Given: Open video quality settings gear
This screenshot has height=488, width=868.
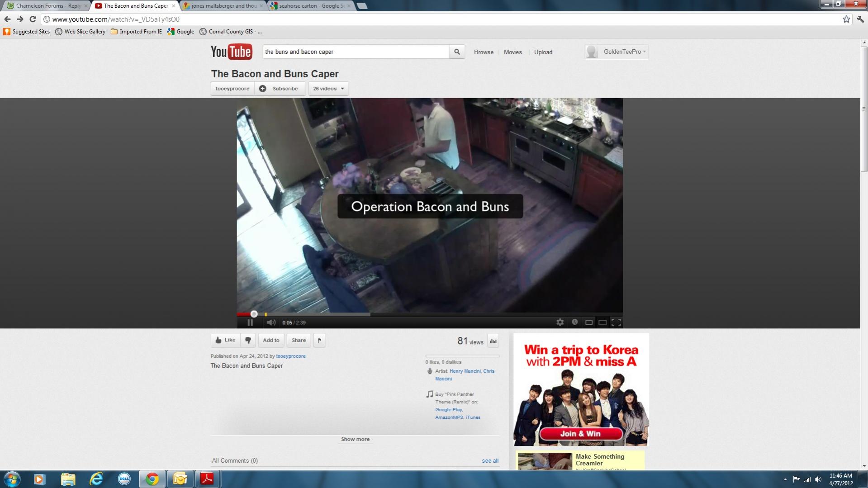Looking at the screenshot, I should pyautogui.click(x=560, y=322).
